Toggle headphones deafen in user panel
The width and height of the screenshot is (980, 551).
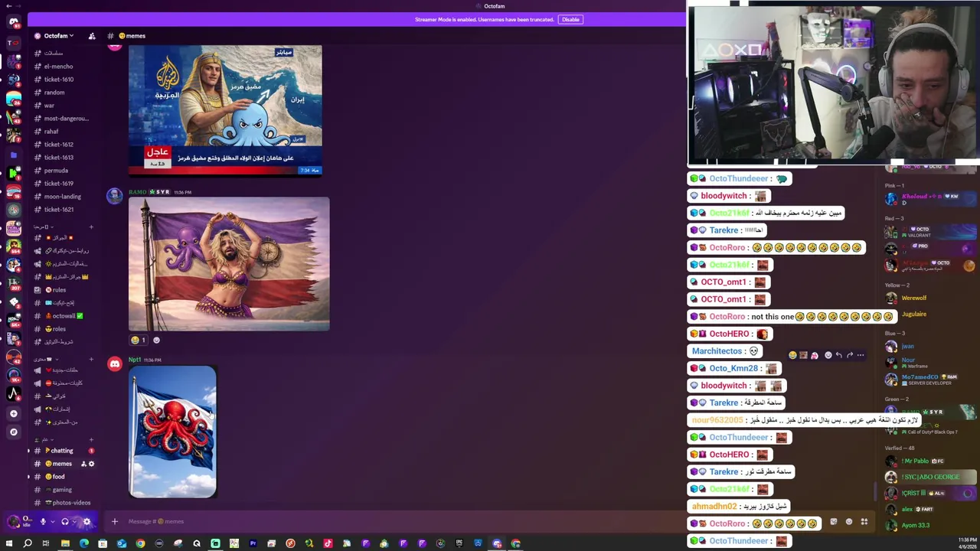(65, 522)
